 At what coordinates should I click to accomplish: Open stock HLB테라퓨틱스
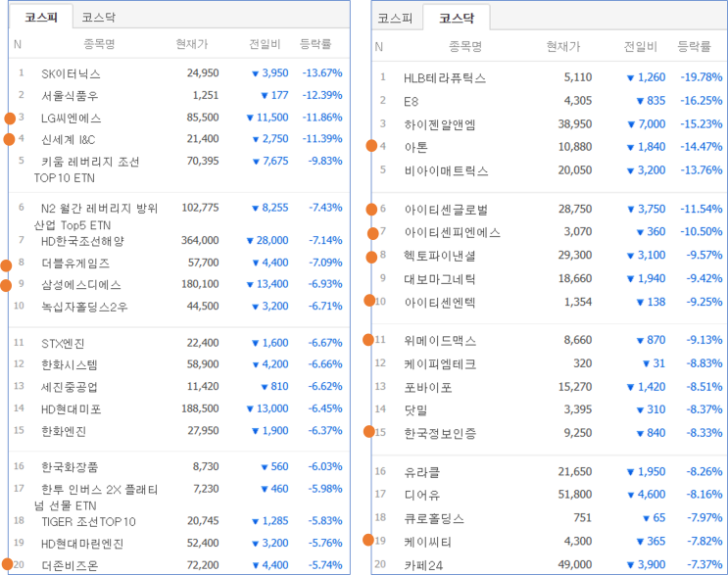click(445, 78)
